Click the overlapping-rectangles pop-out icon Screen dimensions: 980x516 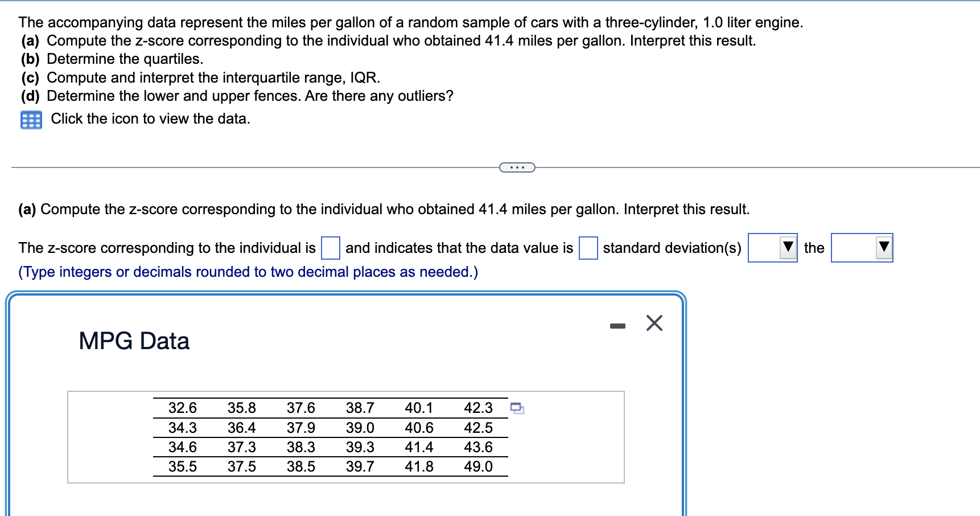517,408
